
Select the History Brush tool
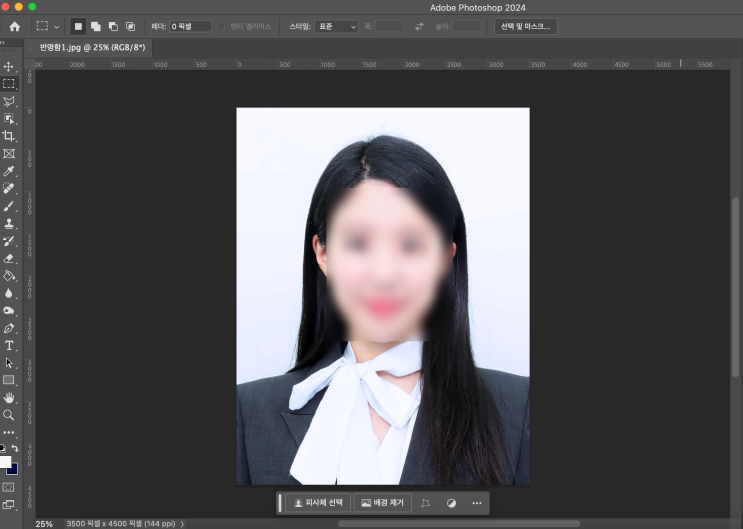click(9, 241)
